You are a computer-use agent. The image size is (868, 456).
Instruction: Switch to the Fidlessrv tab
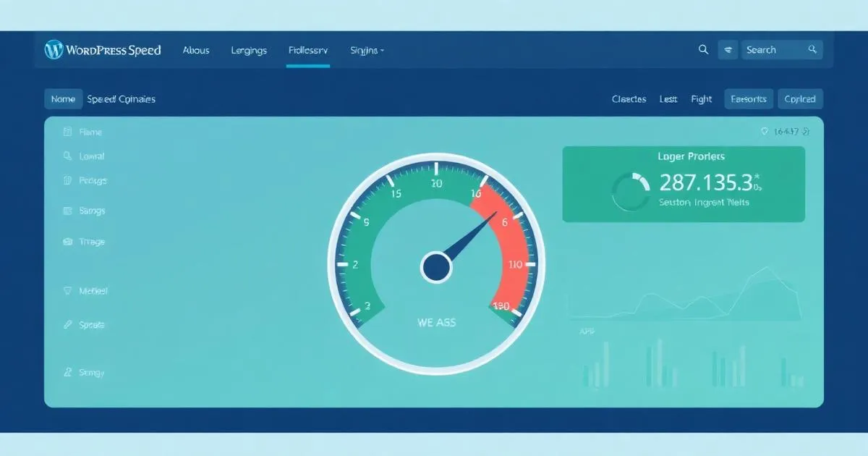pos(308,51)
